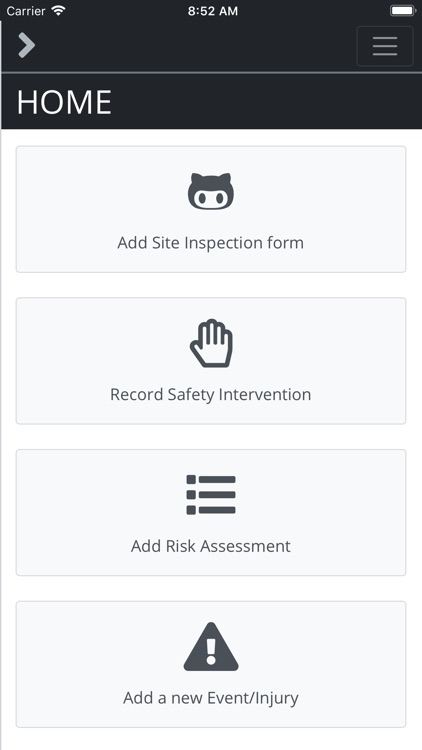The height and width of the screenshot is (750, 422).
Task: Select the 'Record Safety Intervention' label
Action: click(x=211, y=394)
